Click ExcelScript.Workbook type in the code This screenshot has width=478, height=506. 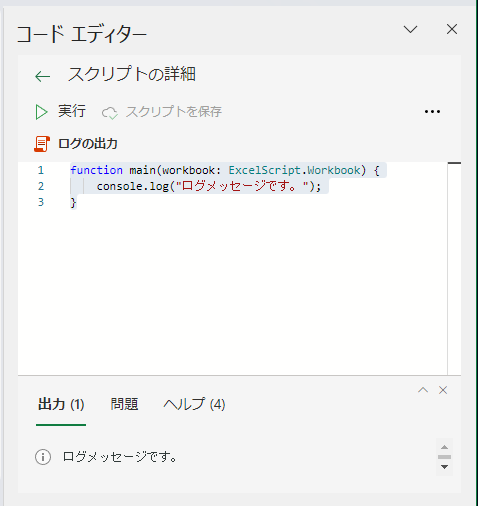tap(294, 170)
